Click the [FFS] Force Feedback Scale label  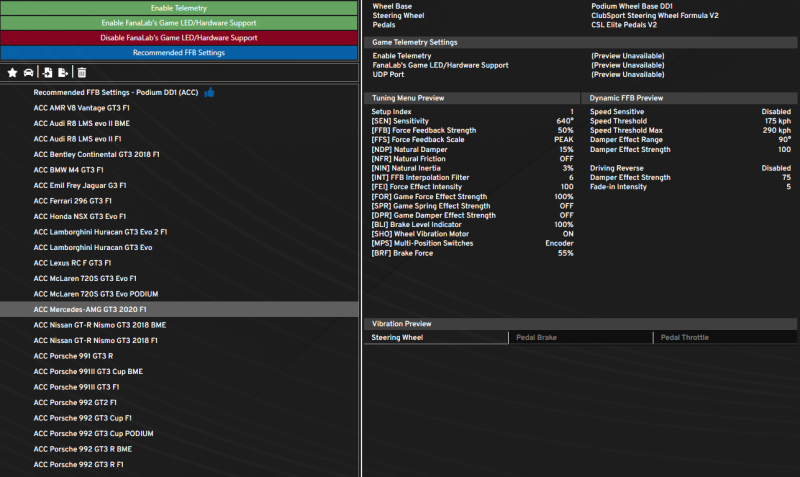point(418,139)
